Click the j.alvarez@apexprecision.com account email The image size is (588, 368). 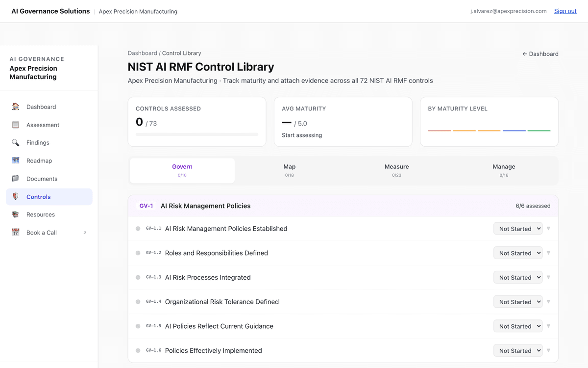(x=509, y=11)
